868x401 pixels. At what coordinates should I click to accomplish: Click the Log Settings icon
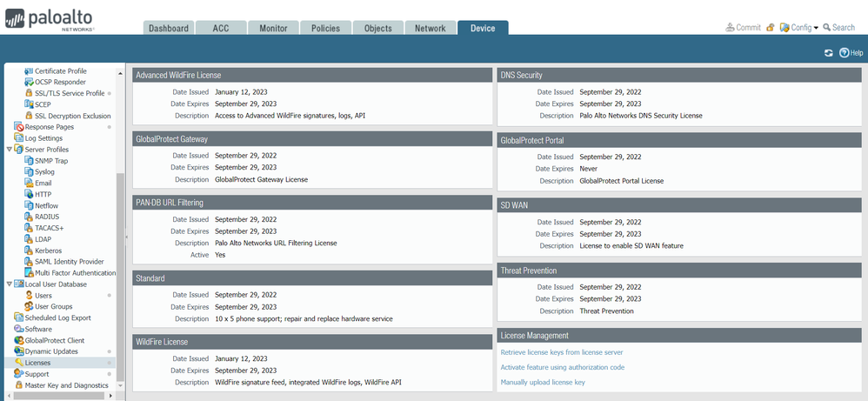(x=19, y=138)
